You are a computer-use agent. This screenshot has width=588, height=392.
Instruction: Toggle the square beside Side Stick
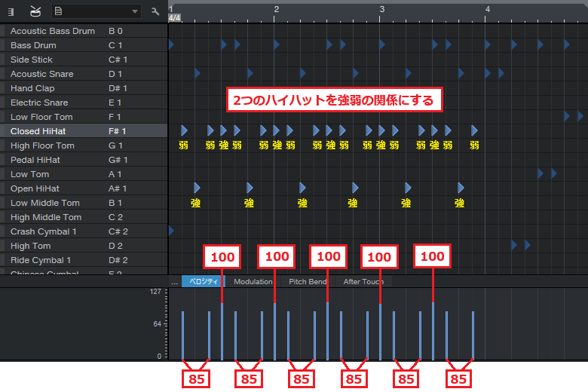point(3,60)
